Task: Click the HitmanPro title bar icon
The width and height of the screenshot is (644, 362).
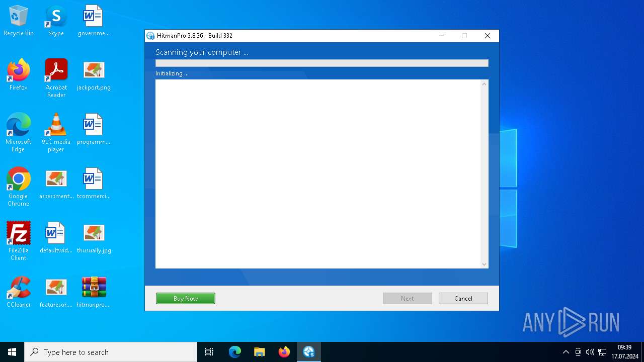Action: (150, 36)
